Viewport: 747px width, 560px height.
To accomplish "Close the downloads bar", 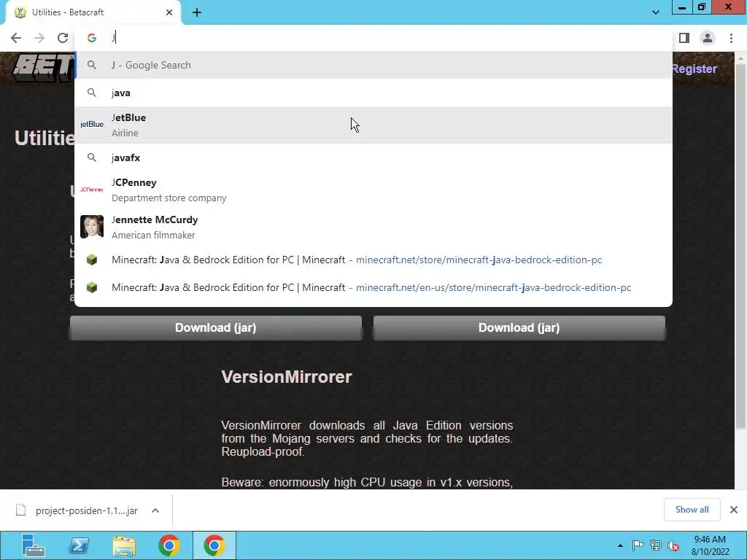I will pos(734,510).
